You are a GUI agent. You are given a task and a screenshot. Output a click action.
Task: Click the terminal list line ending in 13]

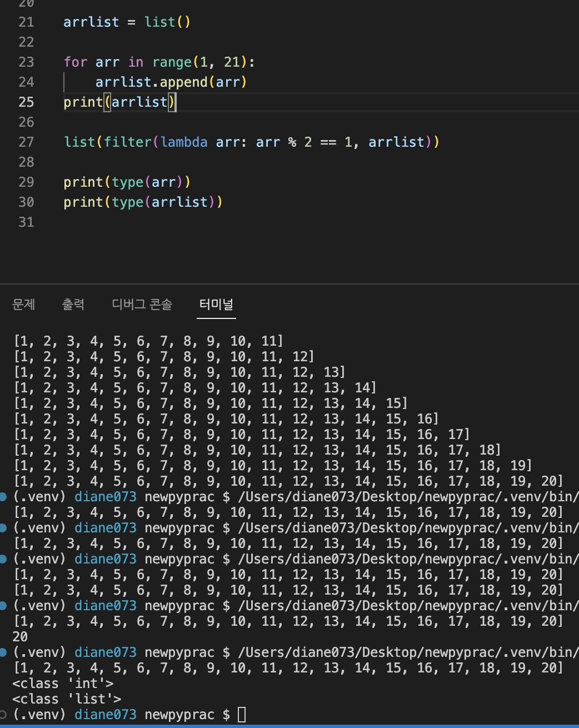tap(179, 372)
